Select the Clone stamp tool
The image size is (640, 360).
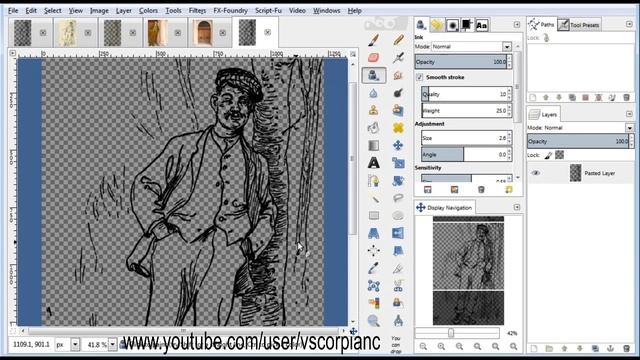(x=373, y=110)
